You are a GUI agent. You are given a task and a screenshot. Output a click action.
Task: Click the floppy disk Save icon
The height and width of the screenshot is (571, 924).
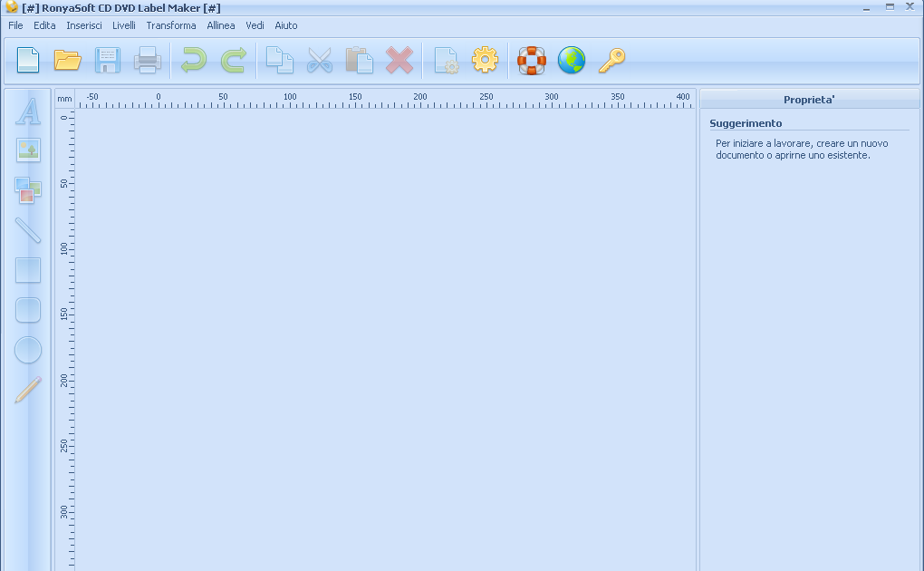pos(108,60)
